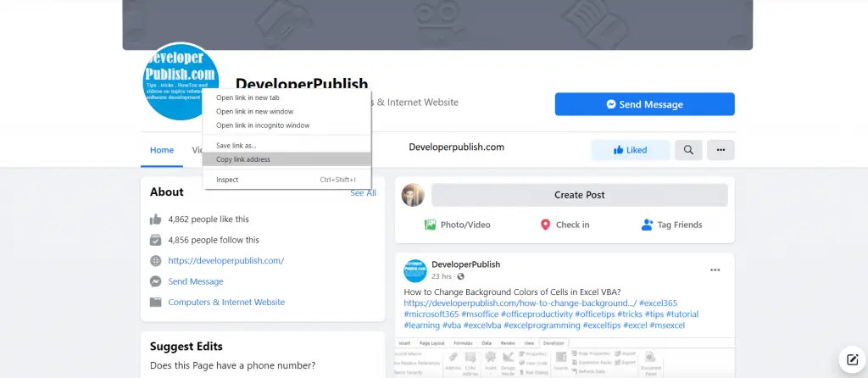868x378 pixels.
Task: Open https://developerpublish.com/ link in About
Action: [225, 261]
